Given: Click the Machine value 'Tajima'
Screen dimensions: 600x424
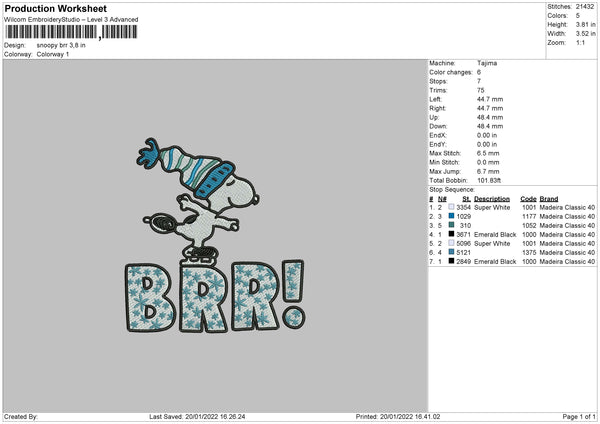Looking at the screenshot, I should 487,63.
